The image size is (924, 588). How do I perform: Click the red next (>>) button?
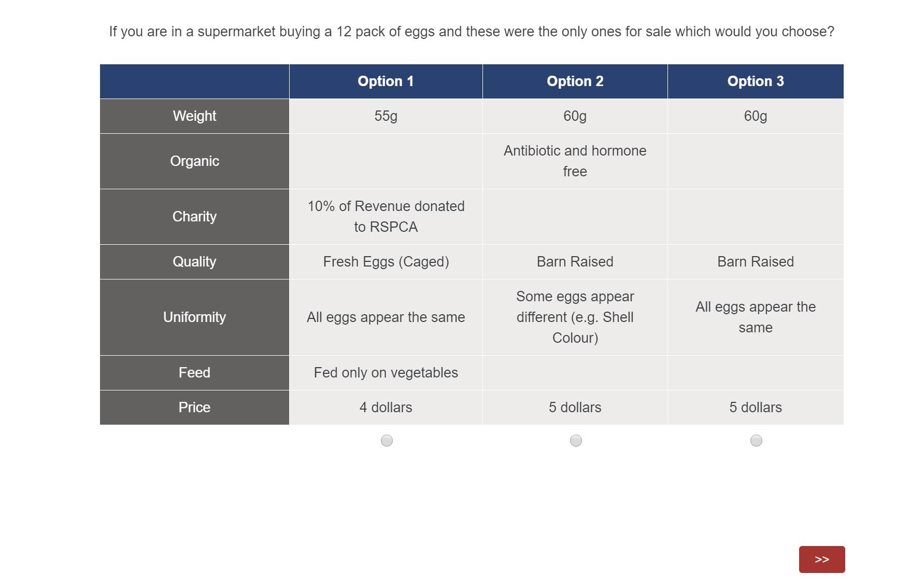click(x=822, y=559)
